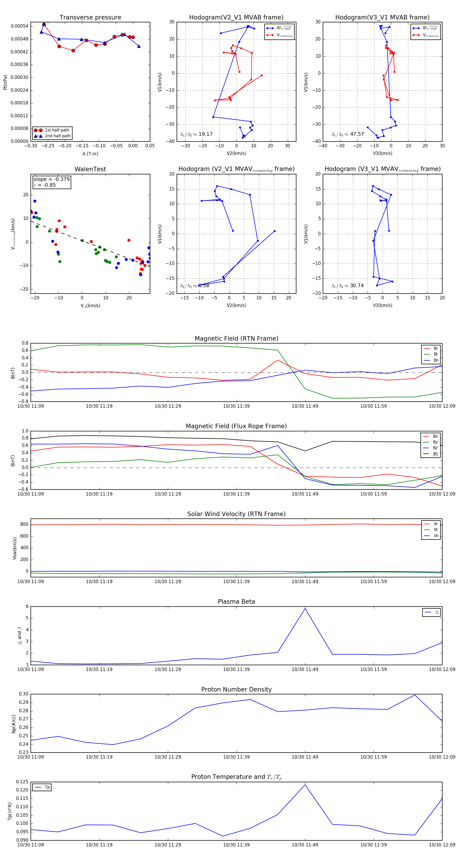Click the "Np(#/cc)" y-axis label

click(x=14, y=723)
